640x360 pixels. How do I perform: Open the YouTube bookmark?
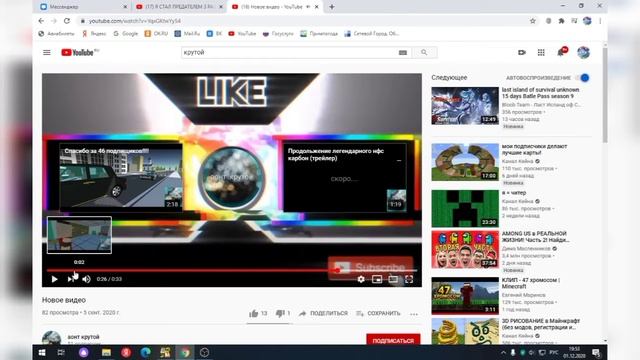click(242, 33)
